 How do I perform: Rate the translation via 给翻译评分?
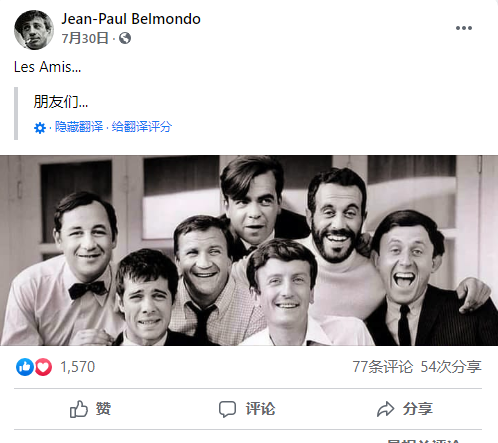pyautogui.click(x=142, y=127)
